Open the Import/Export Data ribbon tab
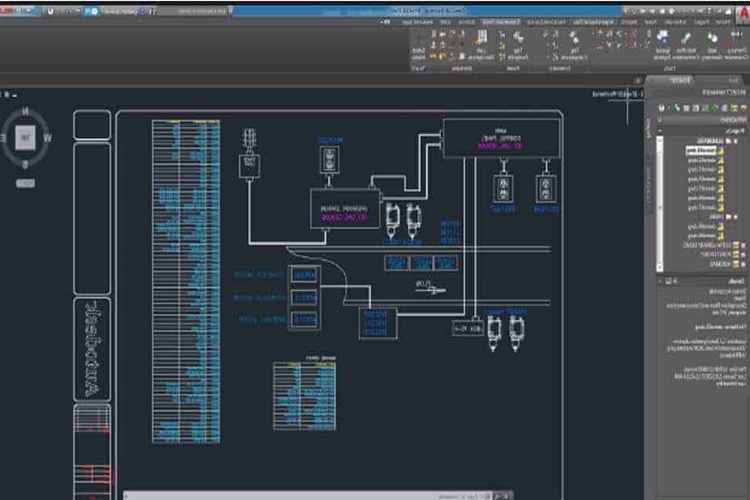The height and width of the screenshot is (500, 750). tap(593, 22)
